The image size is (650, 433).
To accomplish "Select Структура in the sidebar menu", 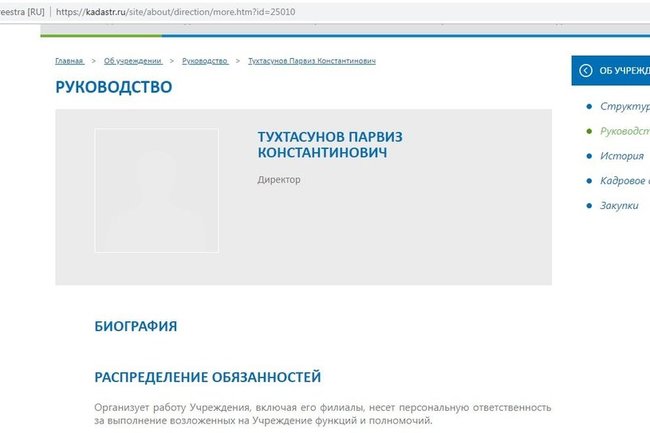I will click(x=624, y=106).
